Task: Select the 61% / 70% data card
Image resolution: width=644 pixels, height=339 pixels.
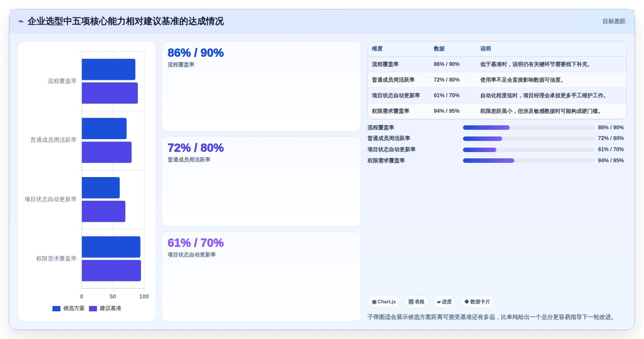Action: click(x=261, y=276)
